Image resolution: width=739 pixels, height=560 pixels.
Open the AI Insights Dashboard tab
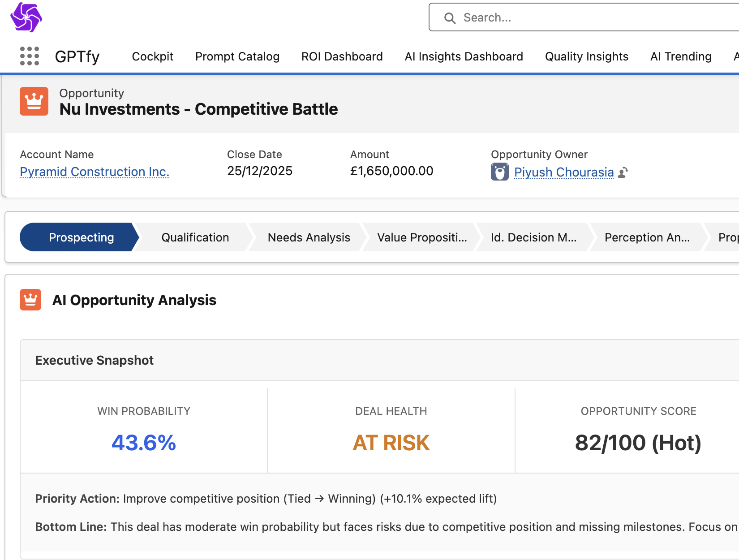pyautogui.click(x=464, y=56)
